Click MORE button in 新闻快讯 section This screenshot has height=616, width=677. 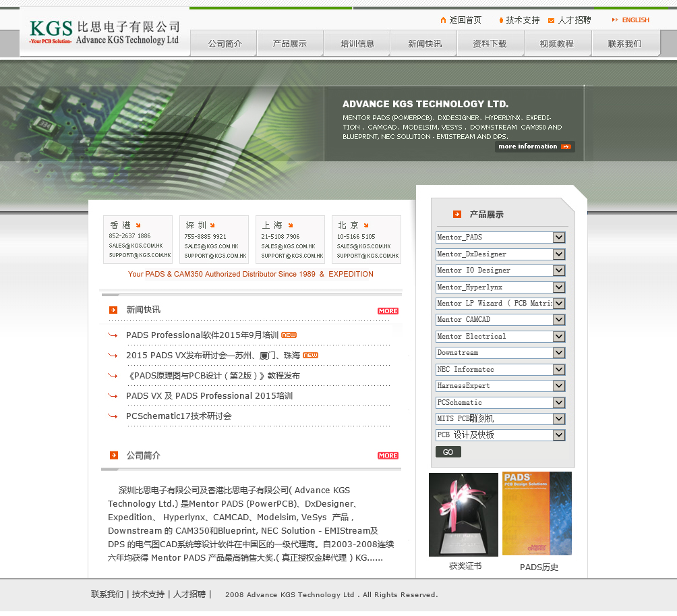click(x=388, y=311)
